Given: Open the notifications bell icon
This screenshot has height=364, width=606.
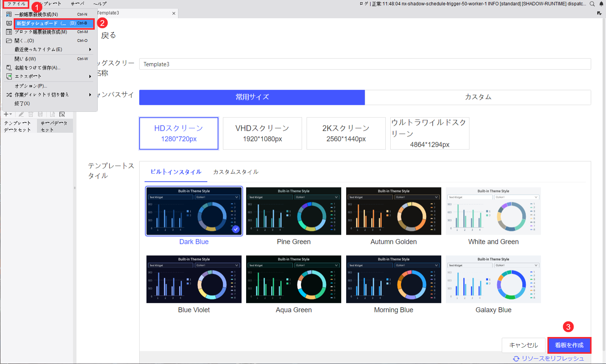Looking at the screenshot, I should (601, 4).
